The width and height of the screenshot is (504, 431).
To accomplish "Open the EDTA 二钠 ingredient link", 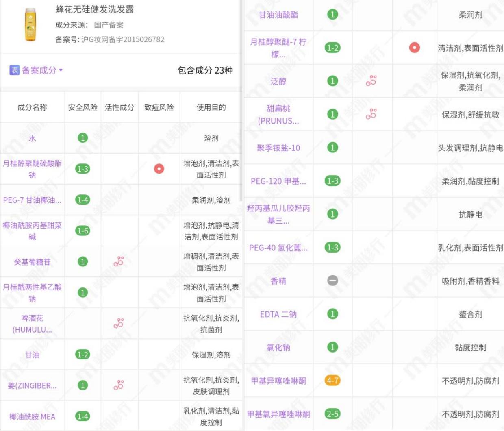I will [x=279, y=315].
